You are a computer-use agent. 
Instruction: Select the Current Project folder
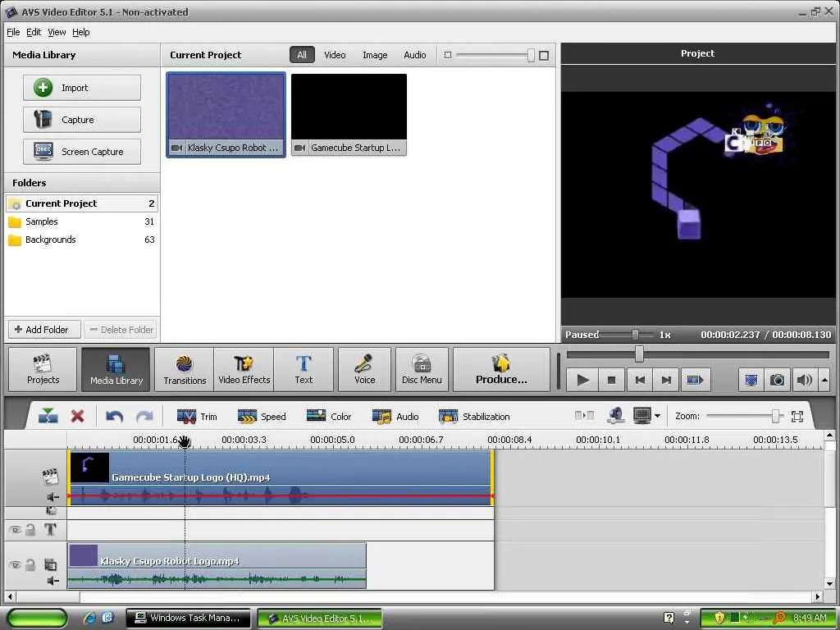(81, 203)
